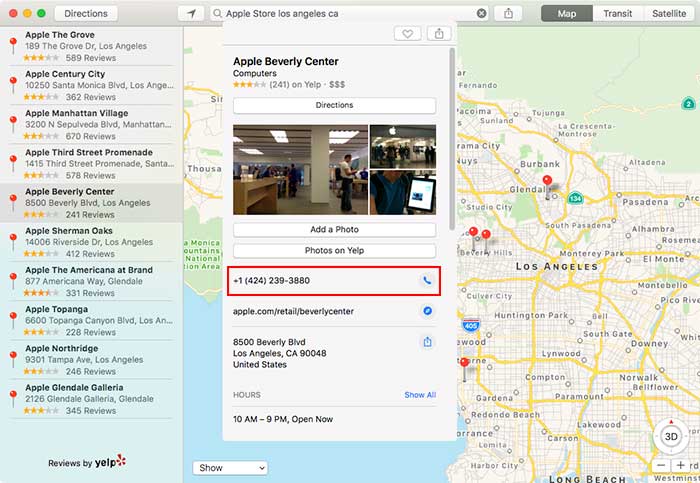Select Apple Century City in the results list
700x483 pixels.
pyautogui.click(x=91, y=85)
